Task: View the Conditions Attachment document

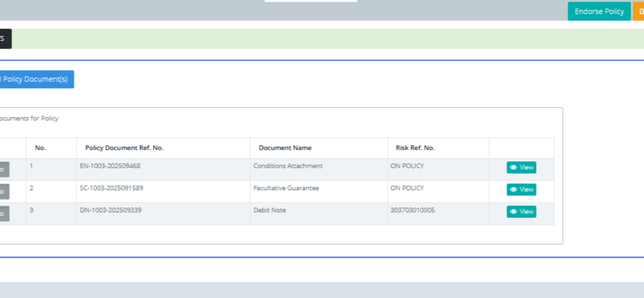Action: click(521, 168)
